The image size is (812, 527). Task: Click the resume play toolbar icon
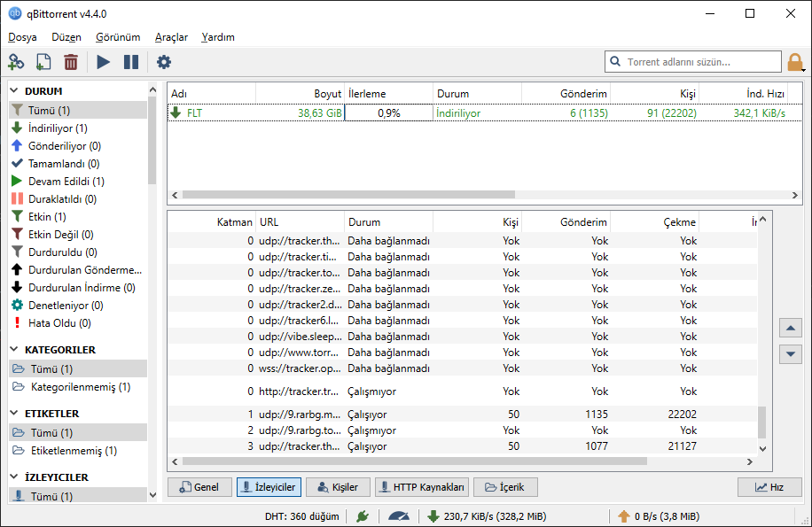click(104, 62)
